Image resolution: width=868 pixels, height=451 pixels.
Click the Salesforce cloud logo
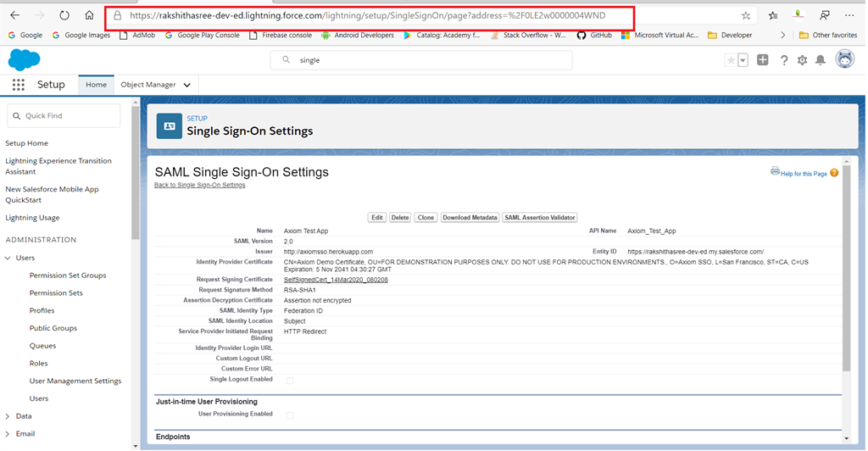[x=24, y=59]
